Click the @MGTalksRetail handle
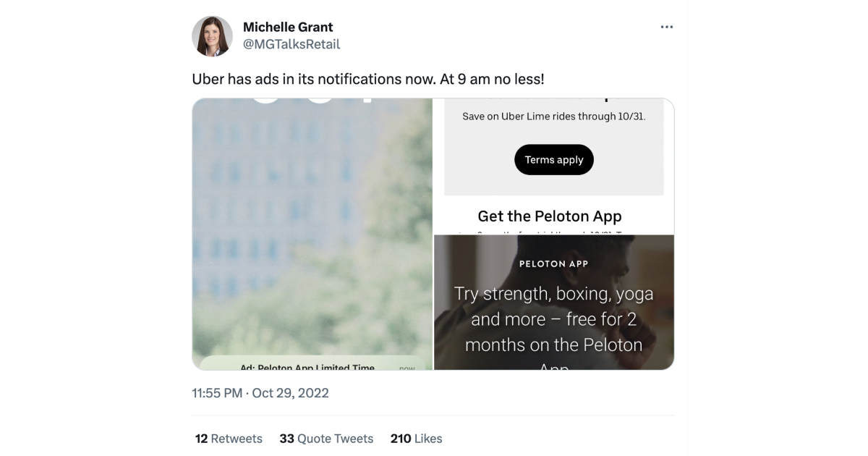This screenshot has width=868, height=456. [x=292, y=44]
